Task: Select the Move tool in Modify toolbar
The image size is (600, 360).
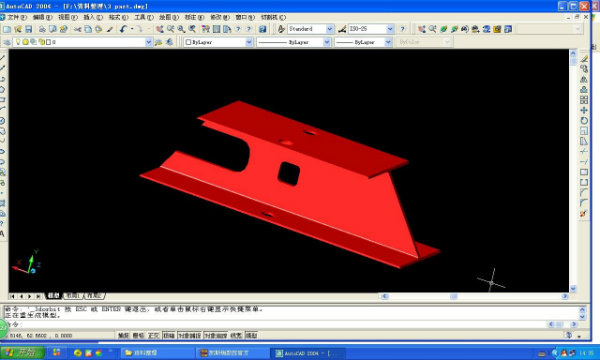Action: tap(584, 110)
